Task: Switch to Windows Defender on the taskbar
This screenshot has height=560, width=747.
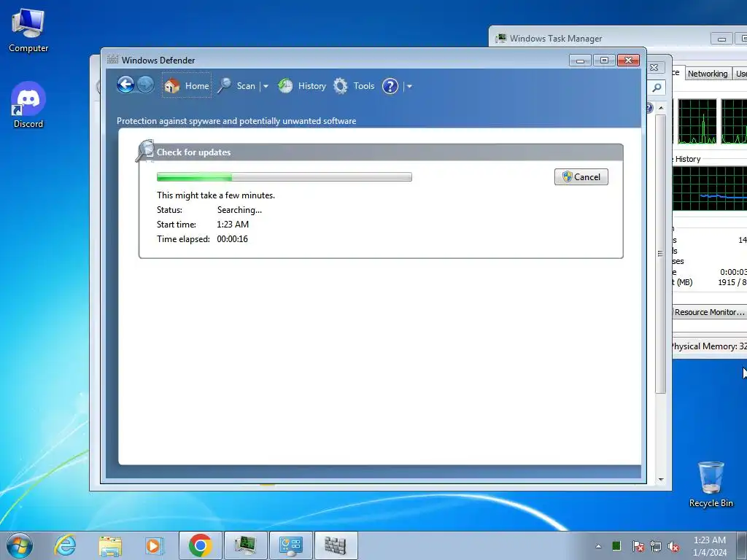Action: point(336,545)
